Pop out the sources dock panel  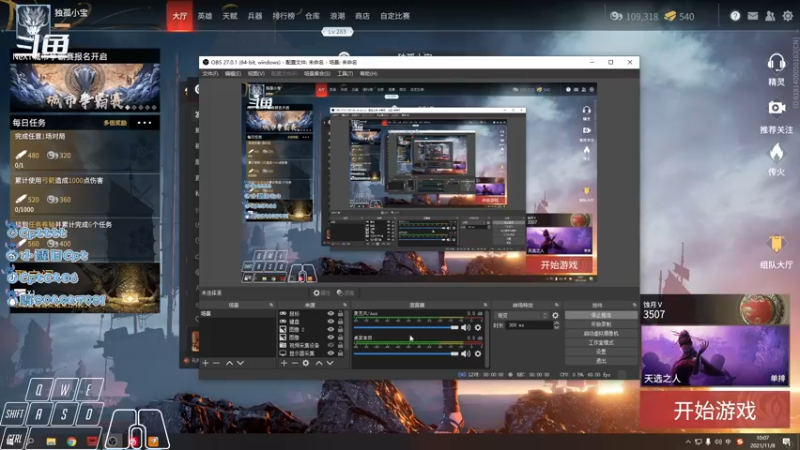coord(345,305)
